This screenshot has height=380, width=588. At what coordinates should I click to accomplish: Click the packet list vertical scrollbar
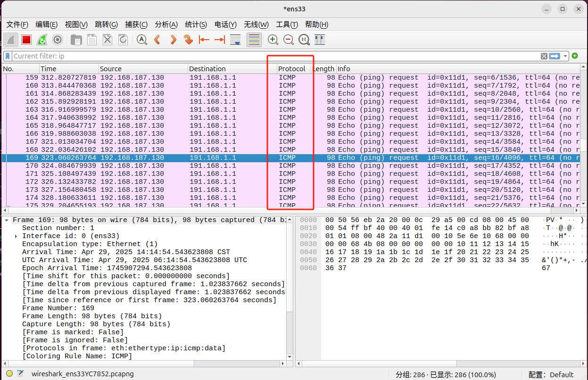coord(584,141)
